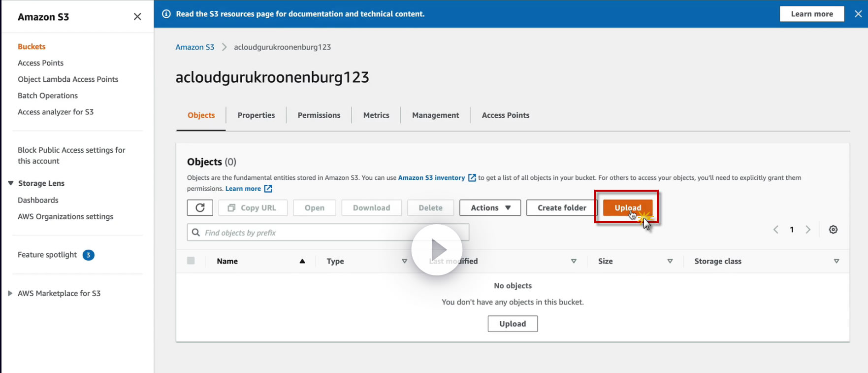Open Buckets in the sidebar
Screen dimensions: 868x373
(x=32, y=47)
